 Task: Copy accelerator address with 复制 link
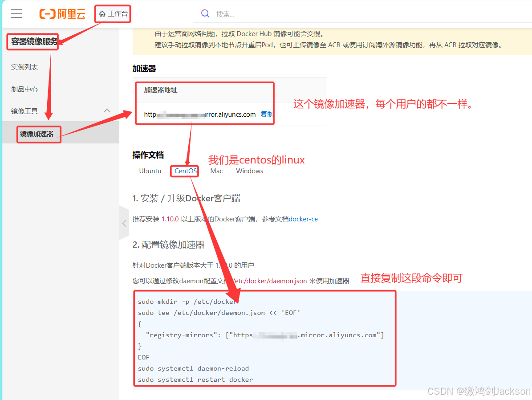(x=266, y=114)
